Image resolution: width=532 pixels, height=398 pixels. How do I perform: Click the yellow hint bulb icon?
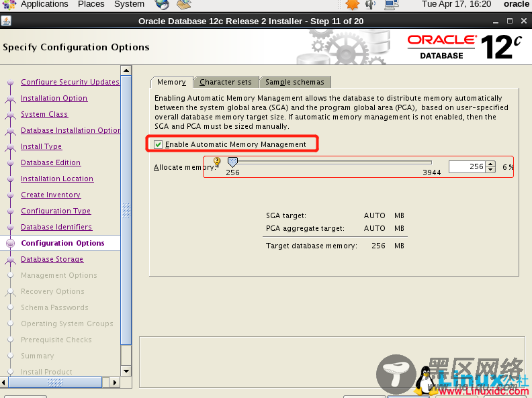217,162
